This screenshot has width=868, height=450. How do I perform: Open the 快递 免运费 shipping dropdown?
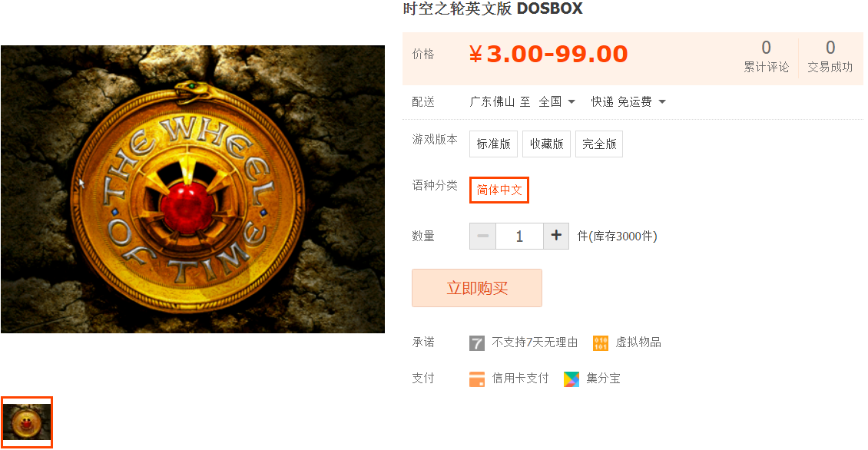[628, 102]
